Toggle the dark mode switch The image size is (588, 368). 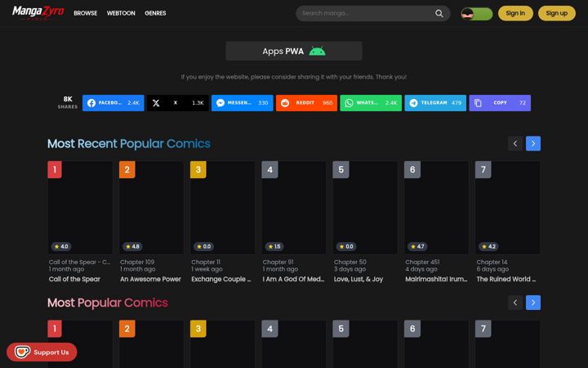[x=477, y=14]
